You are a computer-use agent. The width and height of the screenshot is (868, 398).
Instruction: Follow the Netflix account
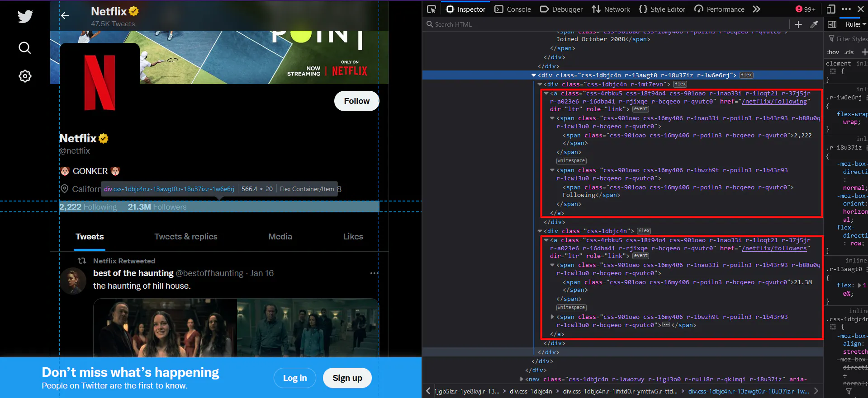click(x=356, y=101)
